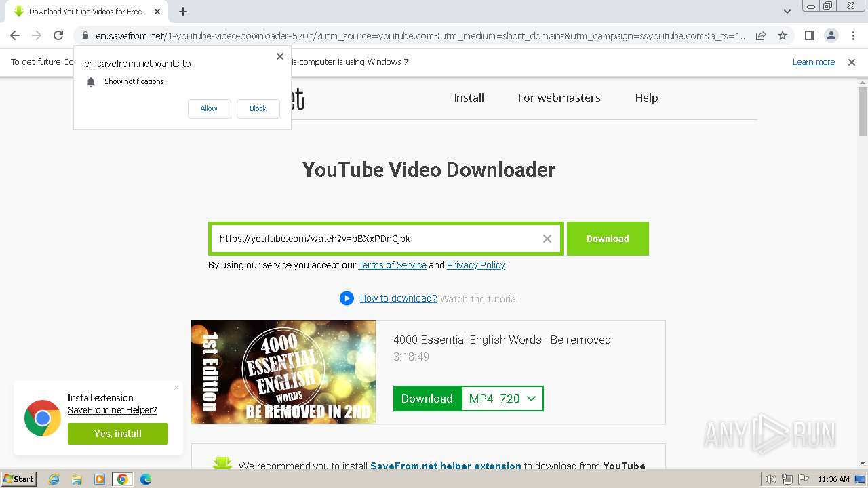
Task: Open the Help menu item
Action: [x=646, y=98]
